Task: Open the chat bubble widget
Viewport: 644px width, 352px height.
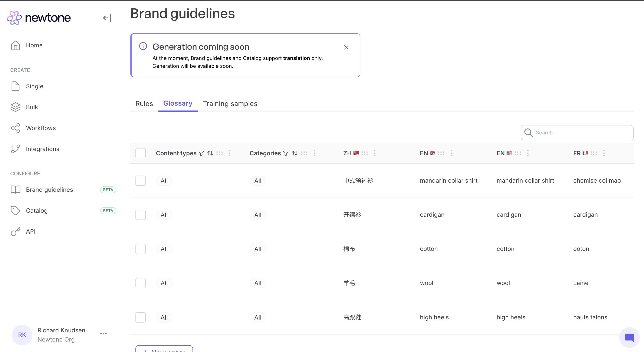Action: tap(629, 337)
